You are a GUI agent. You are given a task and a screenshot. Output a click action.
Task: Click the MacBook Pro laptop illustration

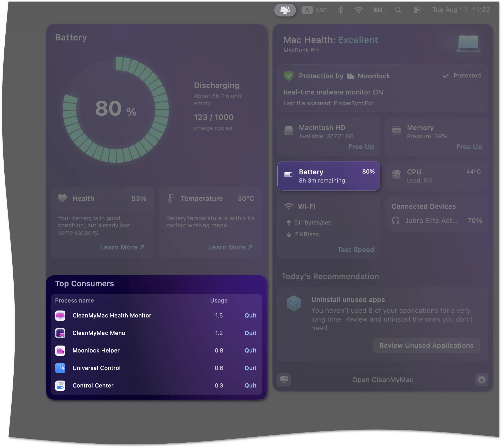468,43
